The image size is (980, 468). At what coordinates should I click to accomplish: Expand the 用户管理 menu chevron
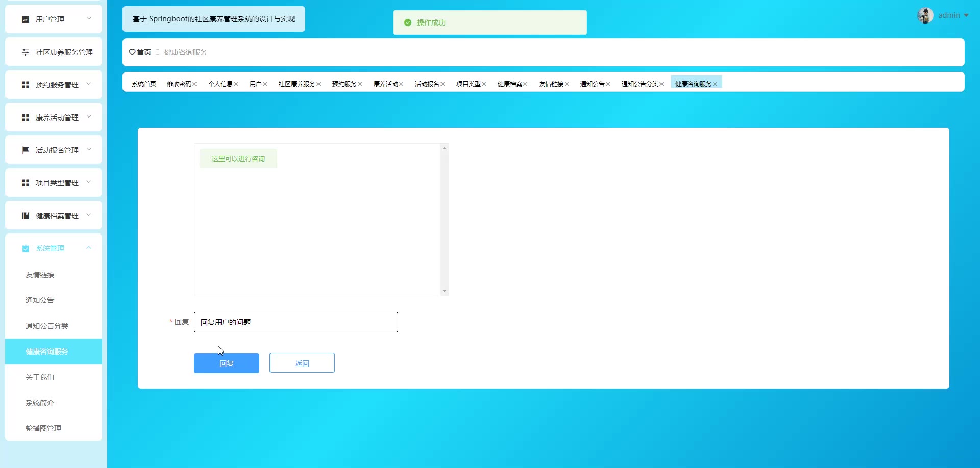point(89,18)
